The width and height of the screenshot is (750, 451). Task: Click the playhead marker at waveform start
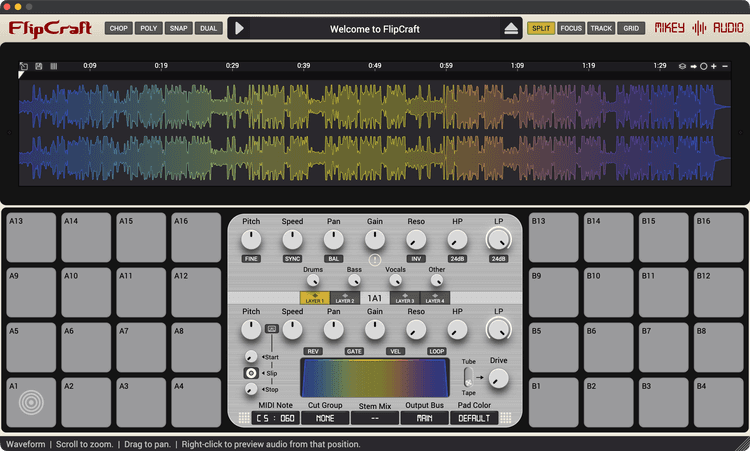(x=21, y=75)
